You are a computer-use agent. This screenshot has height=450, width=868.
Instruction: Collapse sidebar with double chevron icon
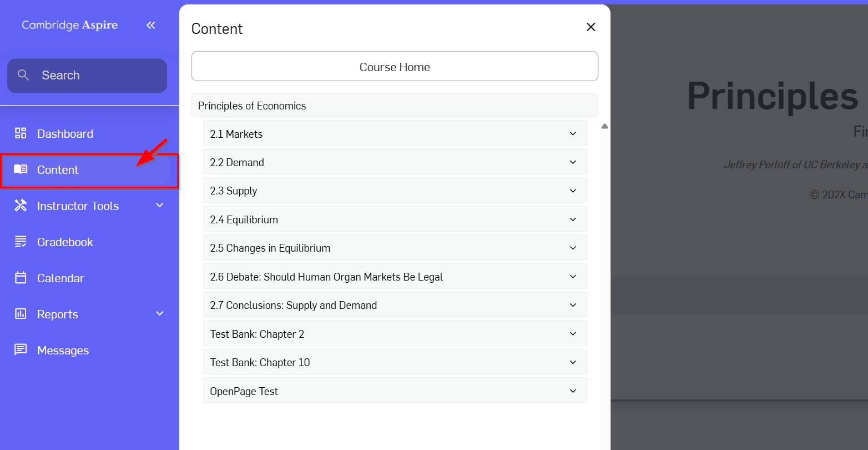point(151,25)
